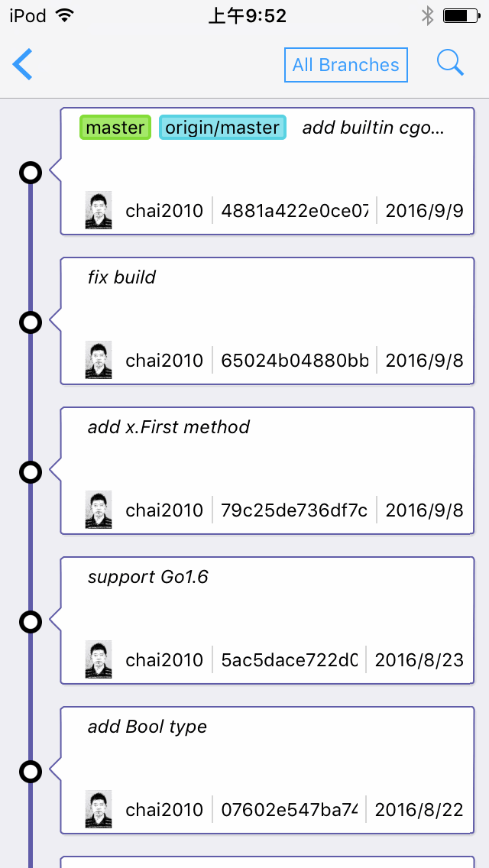Click graph node for add x.First method

[x=31, y=472]
